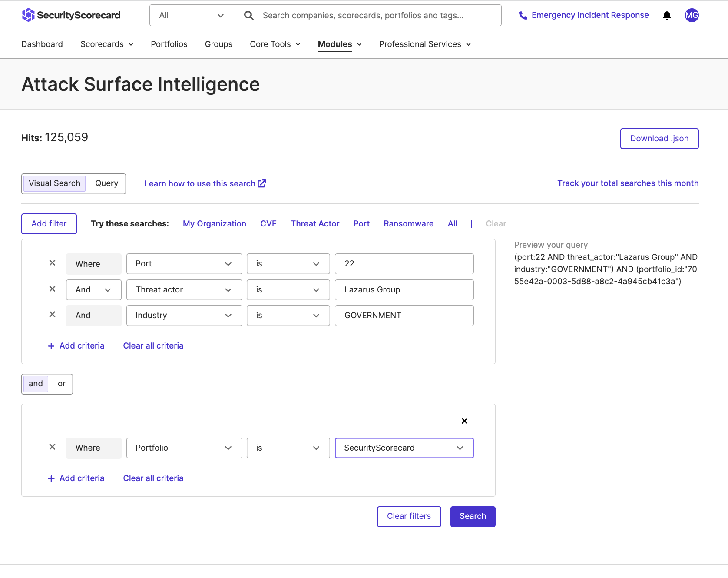
Task: Try the CVE sample search
Action: tap(268, 224)
